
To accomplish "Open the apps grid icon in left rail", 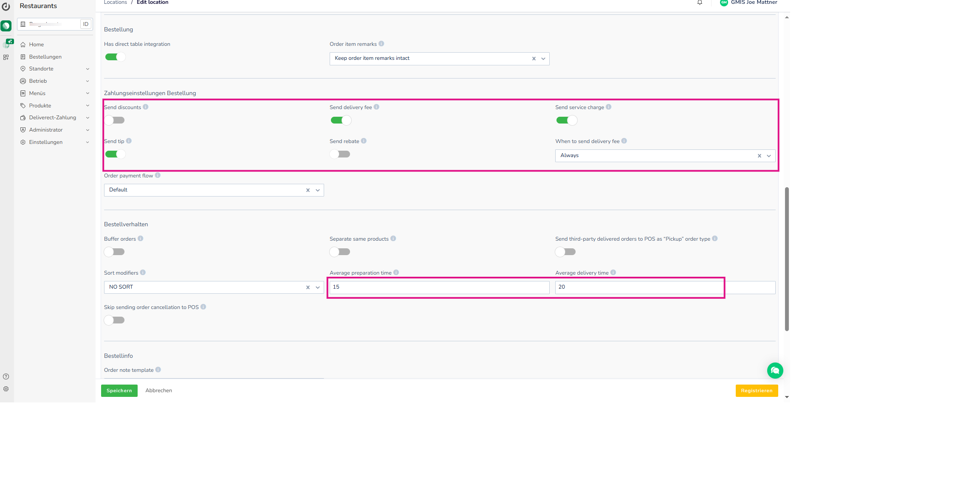I will pos(6,57).
